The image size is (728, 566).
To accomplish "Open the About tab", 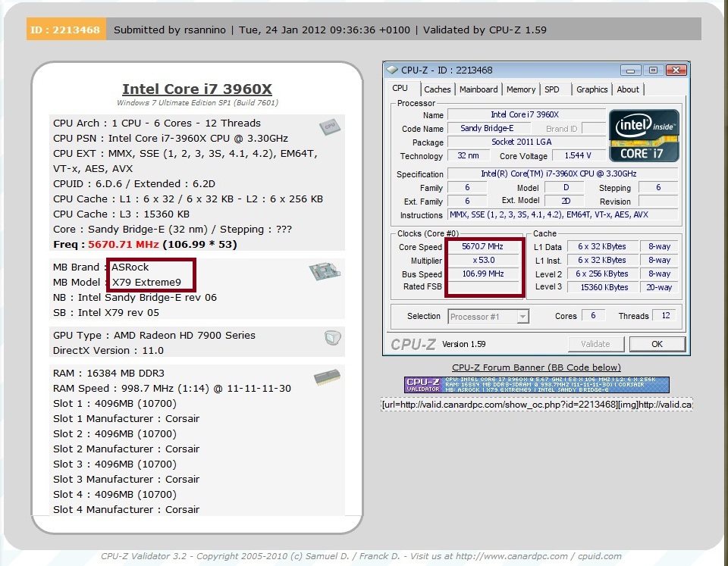I will [628, 89].
